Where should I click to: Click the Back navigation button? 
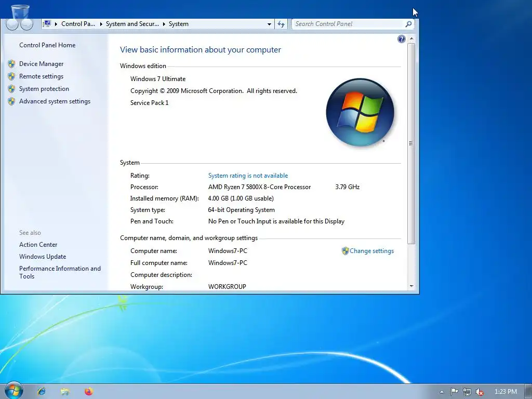pos(11,24)
